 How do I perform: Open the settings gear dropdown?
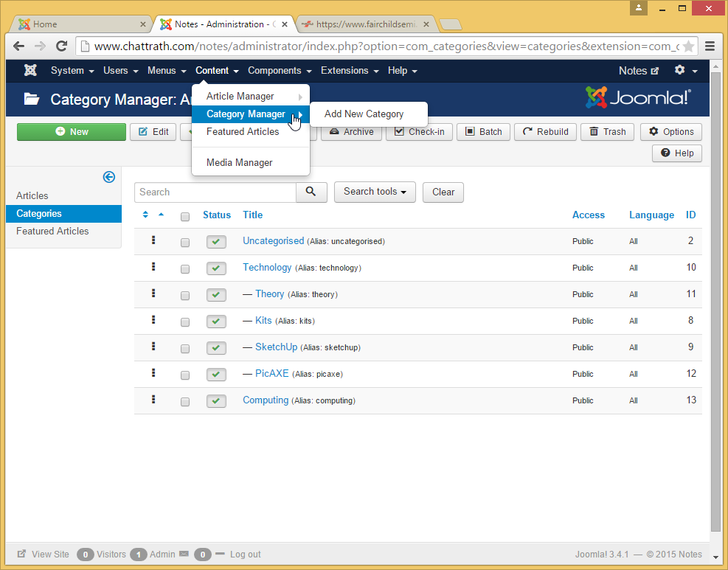click(685, 71)
